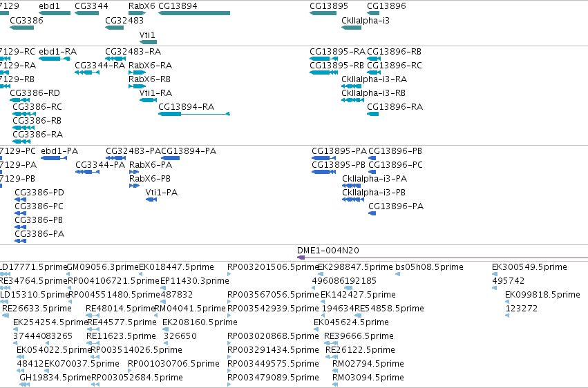Click protein label 'CG13895-PB'

pyautogui.click(x=339, y=165)
